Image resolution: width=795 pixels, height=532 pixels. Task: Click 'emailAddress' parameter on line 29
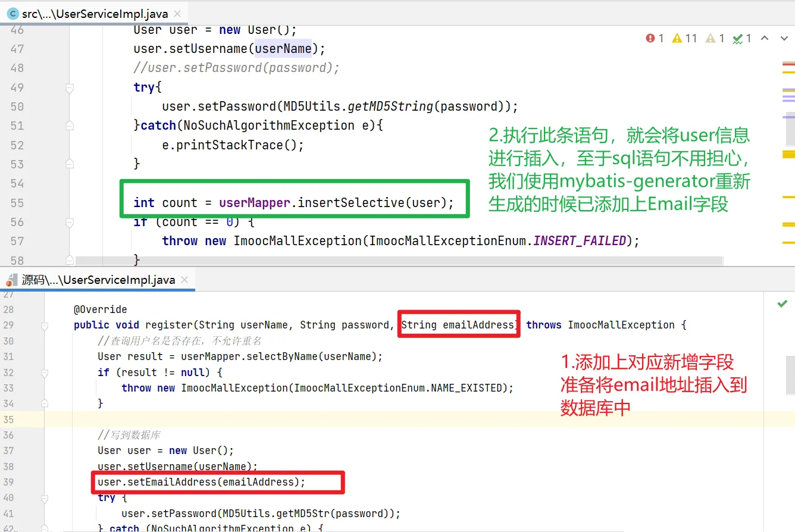(x=478, y=325)
